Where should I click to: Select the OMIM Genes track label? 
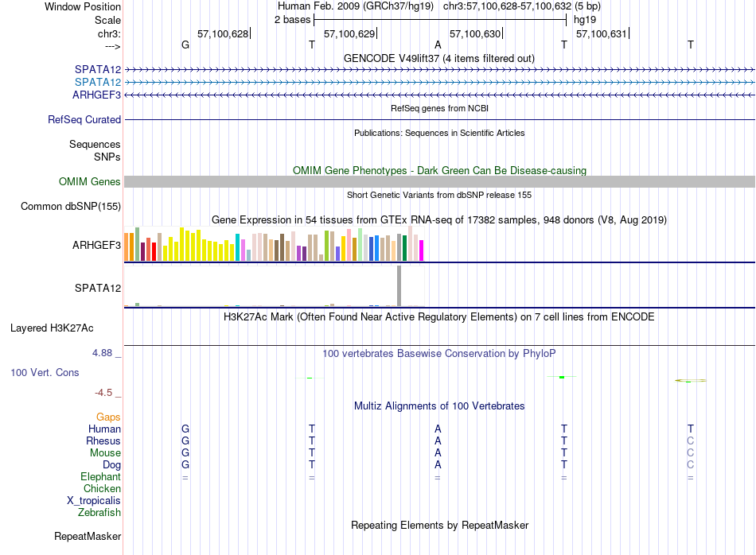point(90,181)
